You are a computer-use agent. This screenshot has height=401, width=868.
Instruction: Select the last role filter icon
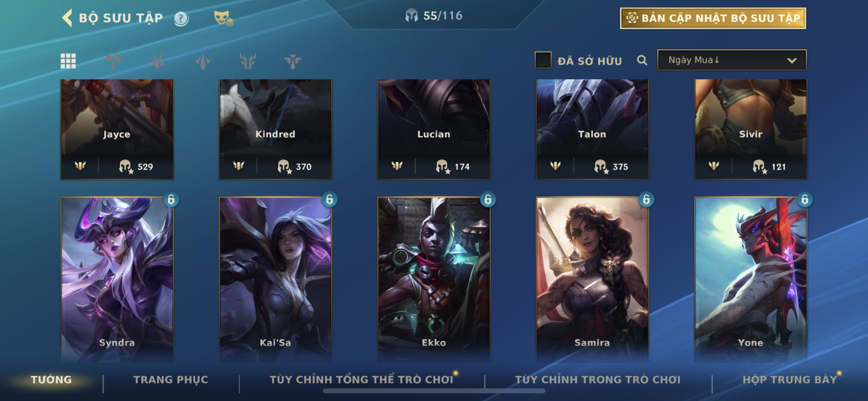pyautogui.click(x=293, y=61)
